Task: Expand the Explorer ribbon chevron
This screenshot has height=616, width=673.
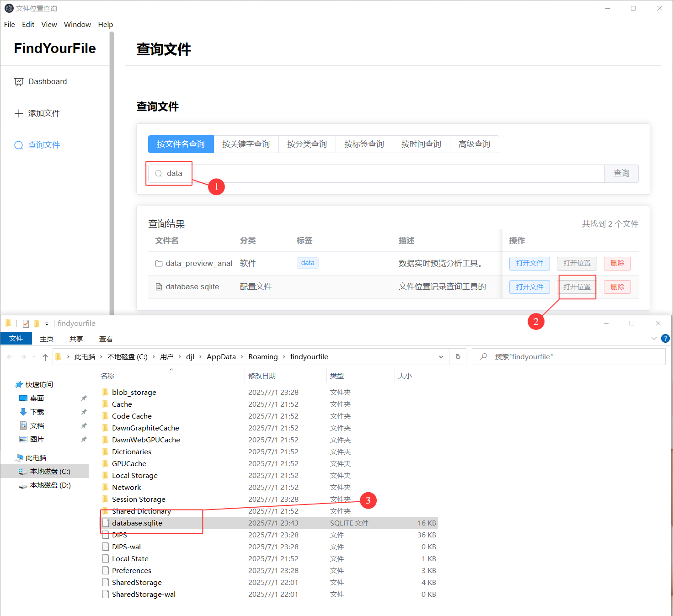Action: (653, 339)
